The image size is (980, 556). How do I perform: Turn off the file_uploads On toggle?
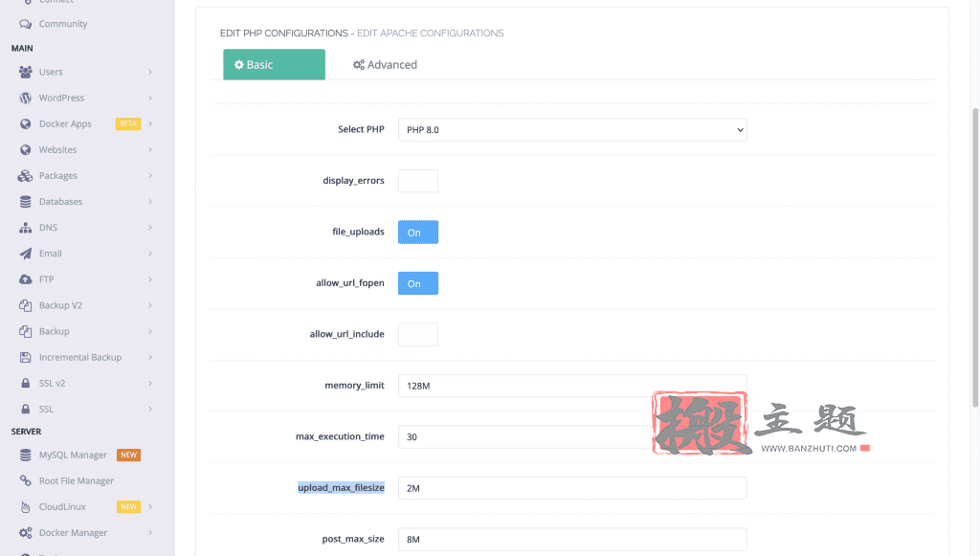pos(418,232)
